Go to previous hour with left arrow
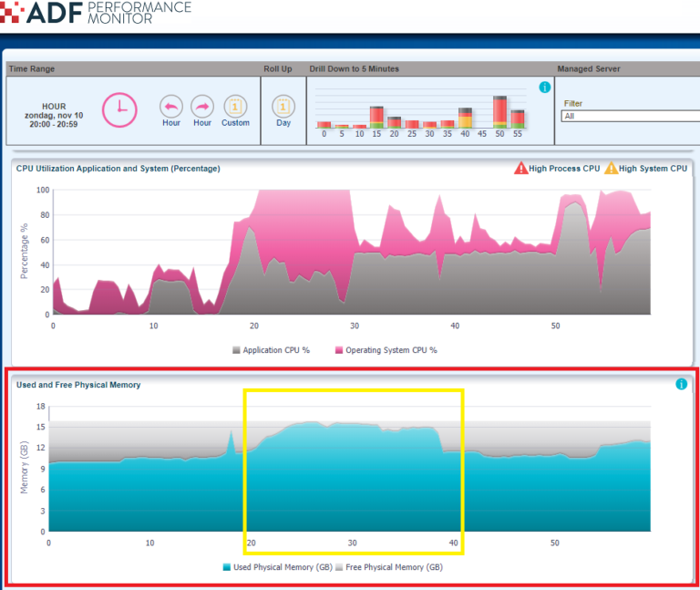The width and height of the screenshot is (700, 590). point(171,106)
